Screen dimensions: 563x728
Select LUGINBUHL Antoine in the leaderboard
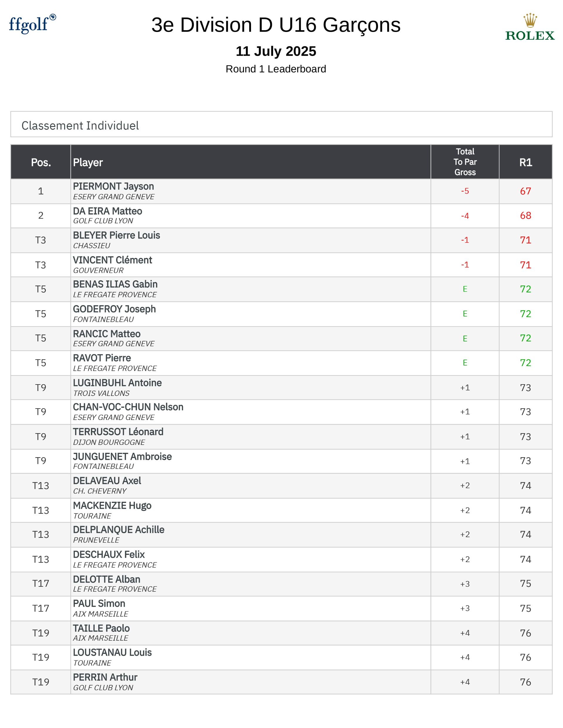point(117,383)
